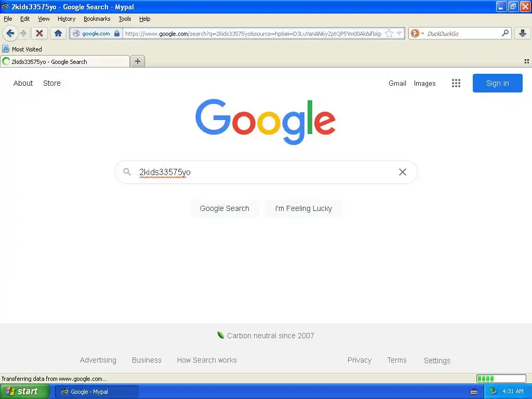The image size is (532, 399).
Task: Open the Edit menu
Action: click(25, 19)
